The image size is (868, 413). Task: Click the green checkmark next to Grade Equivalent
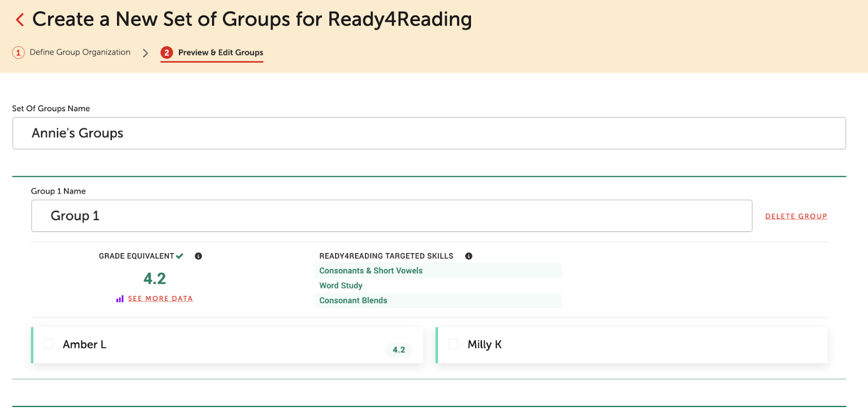(x=180, y=256)
